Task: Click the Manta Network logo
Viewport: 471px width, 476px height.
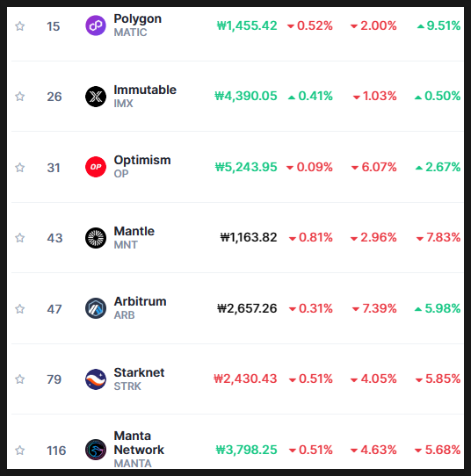Action: click(x=96, y=450)
